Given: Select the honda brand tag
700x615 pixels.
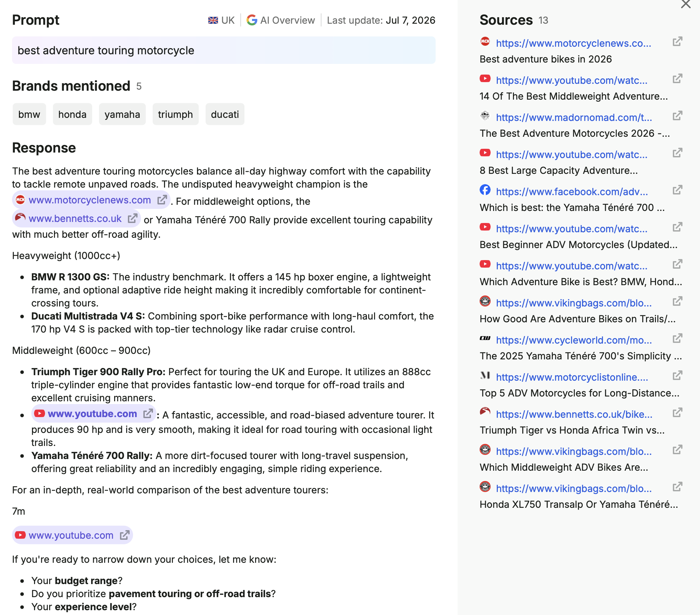Looking at the screenshot, I should click(x=72, y=114).
